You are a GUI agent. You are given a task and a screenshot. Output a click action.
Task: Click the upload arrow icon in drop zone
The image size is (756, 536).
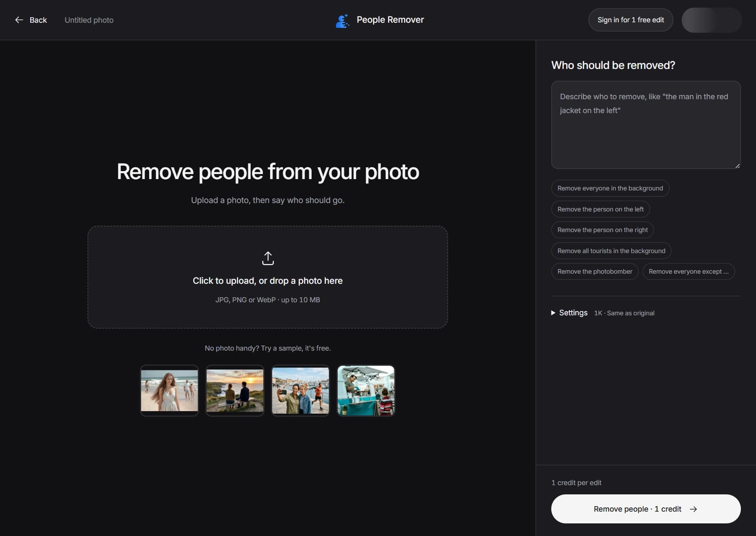(268, 258)
